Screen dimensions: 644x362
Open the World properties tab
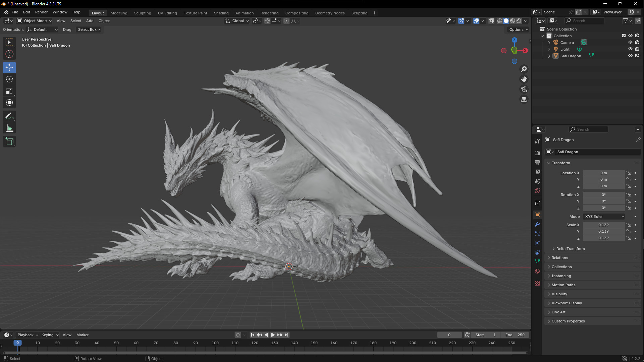537,191
